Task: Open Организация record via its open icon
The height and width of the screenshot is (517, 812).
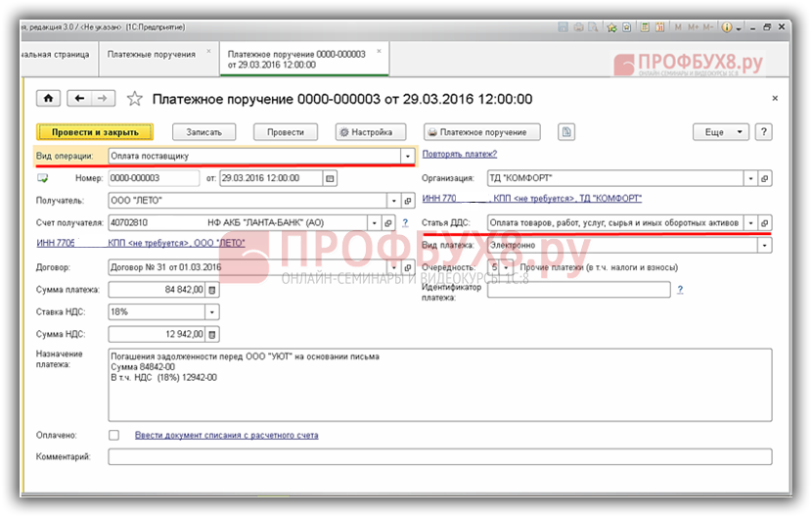Action: [x=765, y=179]
